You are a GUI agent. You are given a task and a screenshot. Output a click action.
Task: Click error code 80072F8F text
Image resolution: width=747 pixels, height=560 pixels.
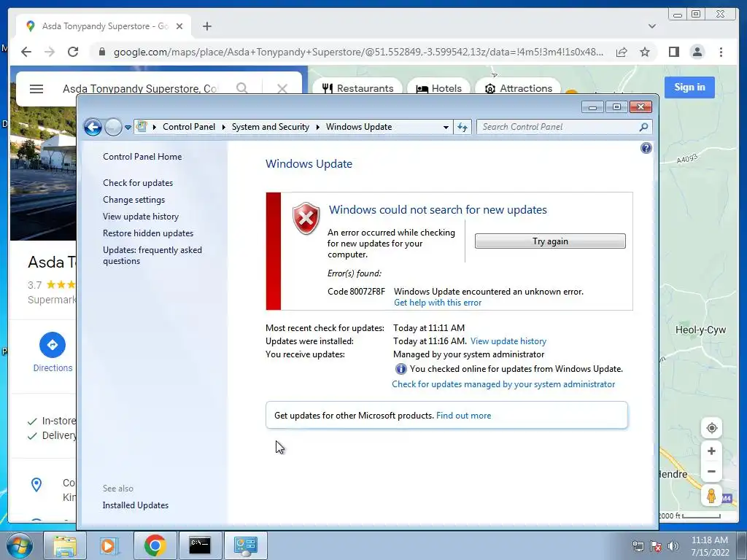pos(356,292)
